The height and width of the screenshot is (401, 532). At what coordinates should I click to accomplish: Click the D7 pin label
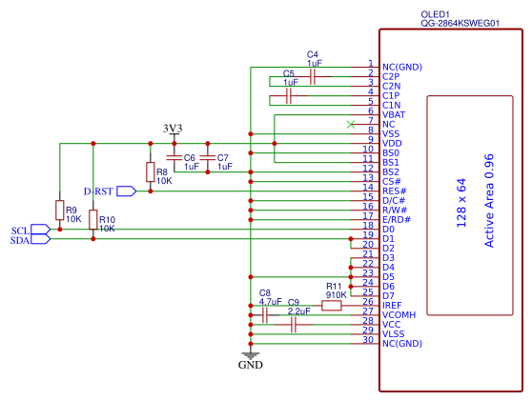(x=388, y=296)
